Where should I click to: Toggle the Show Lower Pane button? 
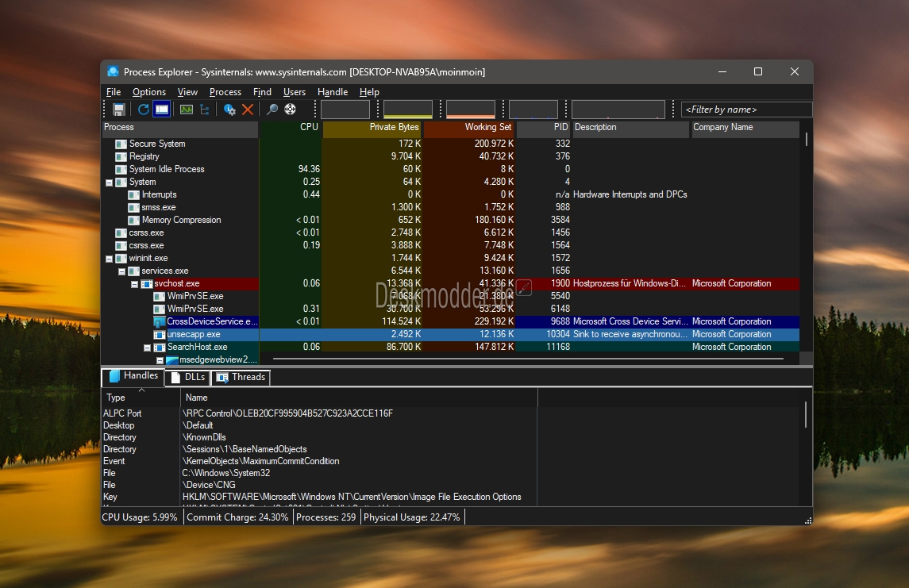161,110
